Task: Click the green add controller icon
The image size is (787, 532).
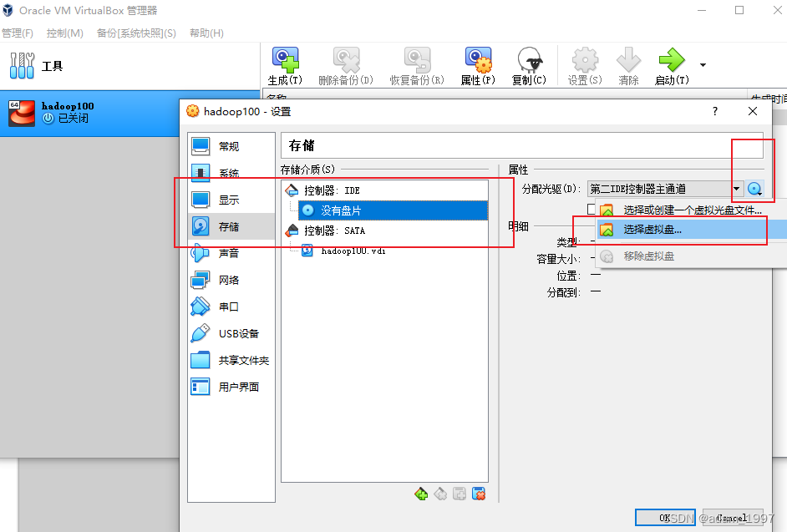Action: point(422,494)
